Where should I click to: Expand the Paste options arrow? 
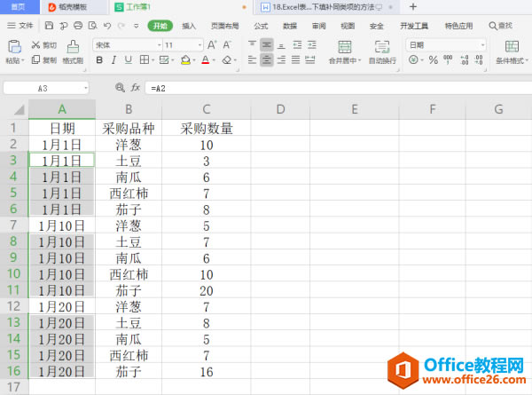point(23,60)
